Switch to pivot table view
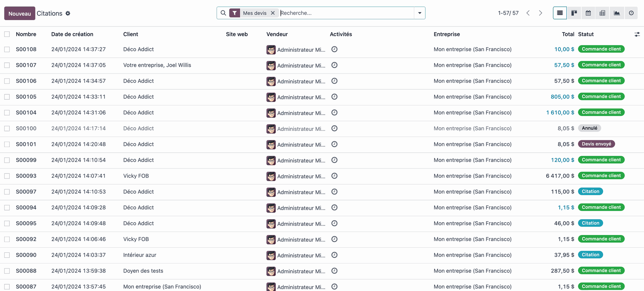644x291 pixels. coord(602,13)
